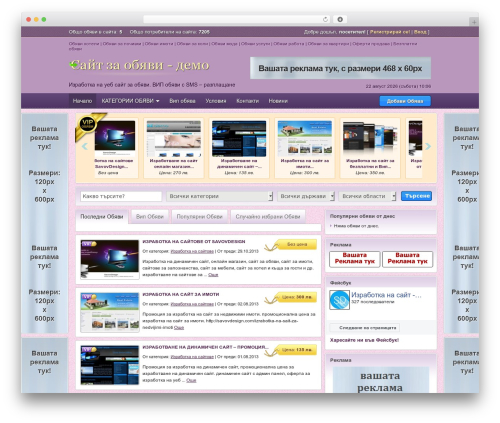Open listing ИЗРАБОТКА НА САЙТОВЕ ОТ SAVOVDESIGN
The image size is (500, 423).
pyautogui.click(x=194, y=241)
